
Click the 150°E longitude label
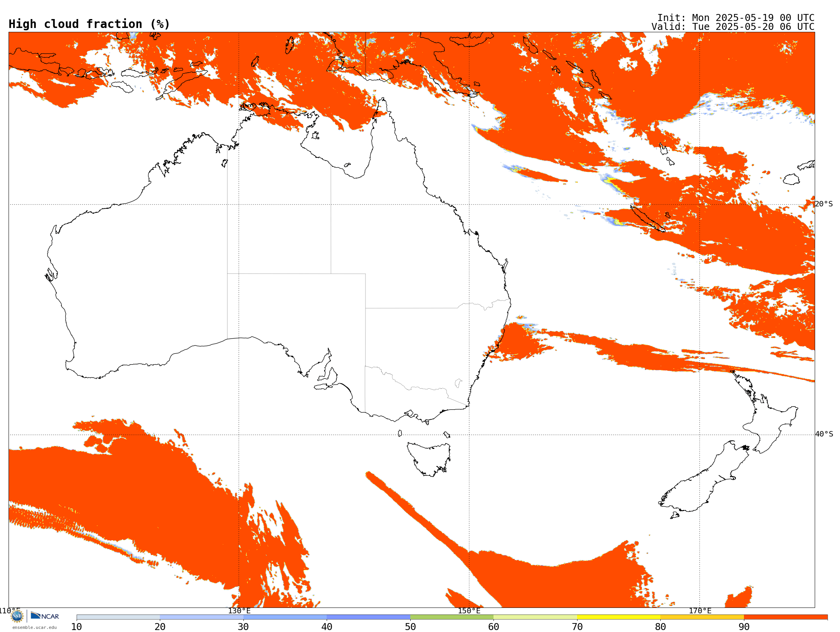(469, 611)
